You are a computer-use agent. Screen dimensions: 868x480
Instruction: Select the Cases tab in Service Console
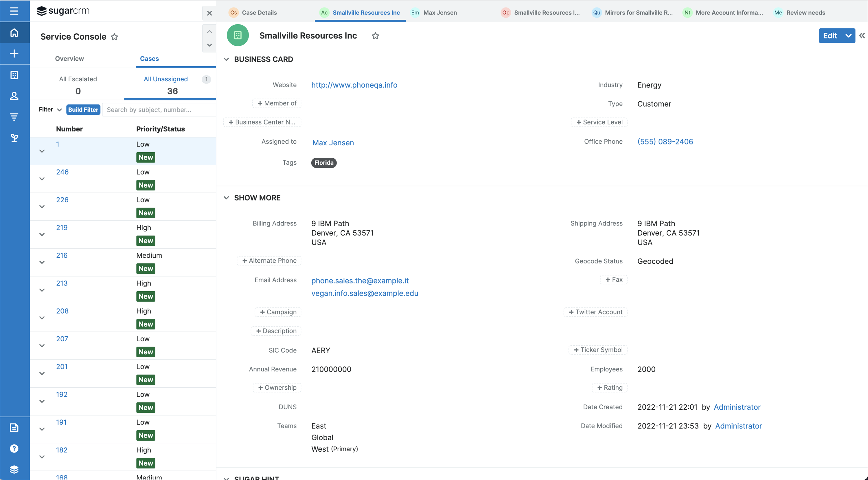pyautogui.click(x=149, y=58)
